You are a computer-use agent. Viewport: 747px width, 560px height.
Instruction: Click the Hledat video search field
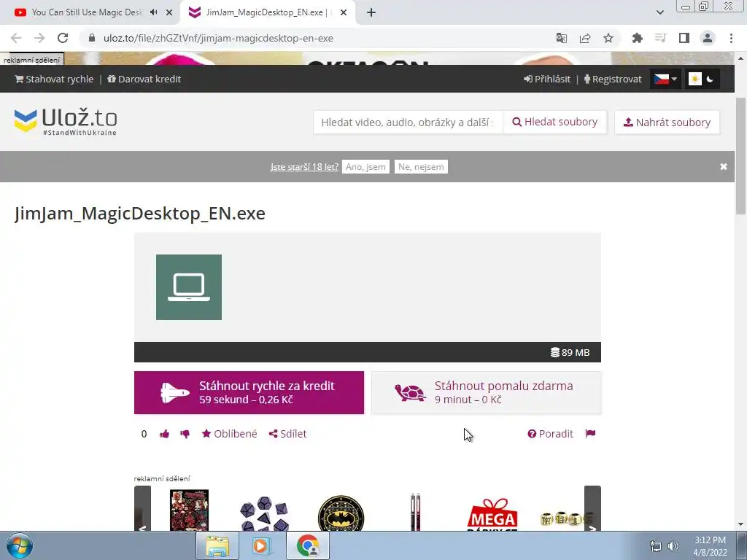point(408,122)
